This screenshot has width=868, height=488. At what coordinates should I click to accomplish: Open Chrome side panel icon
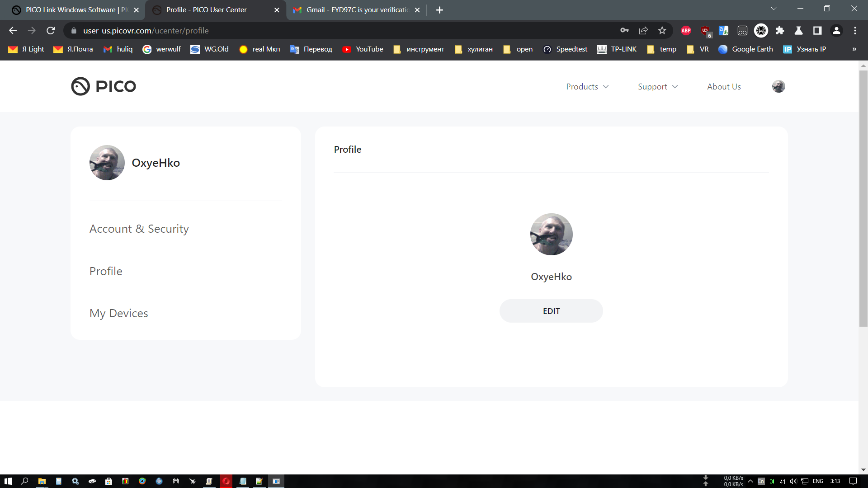tap(817, 31)
